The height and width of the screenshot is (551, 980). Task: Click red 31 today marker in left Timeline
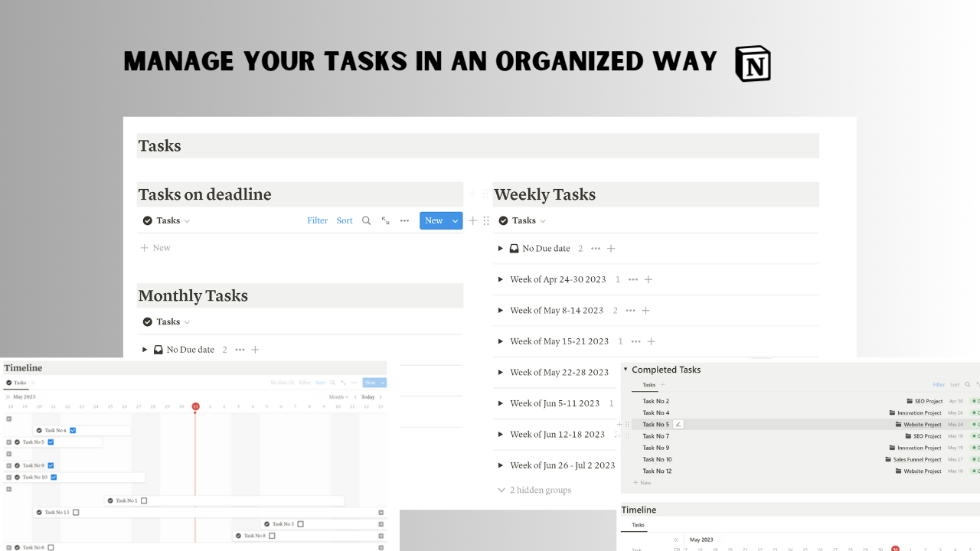click(195, 406)
